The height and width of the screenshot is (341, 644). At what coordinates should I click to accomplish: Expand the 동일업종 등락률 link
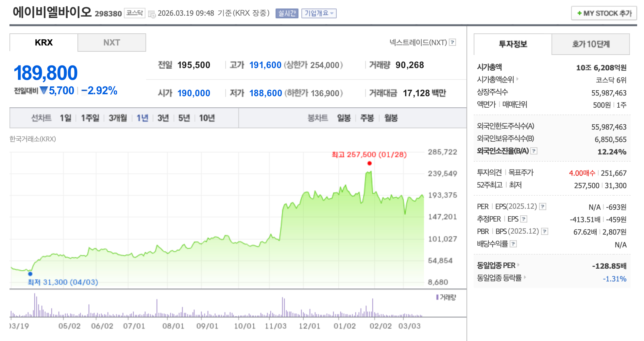click(x=501, y=278)
